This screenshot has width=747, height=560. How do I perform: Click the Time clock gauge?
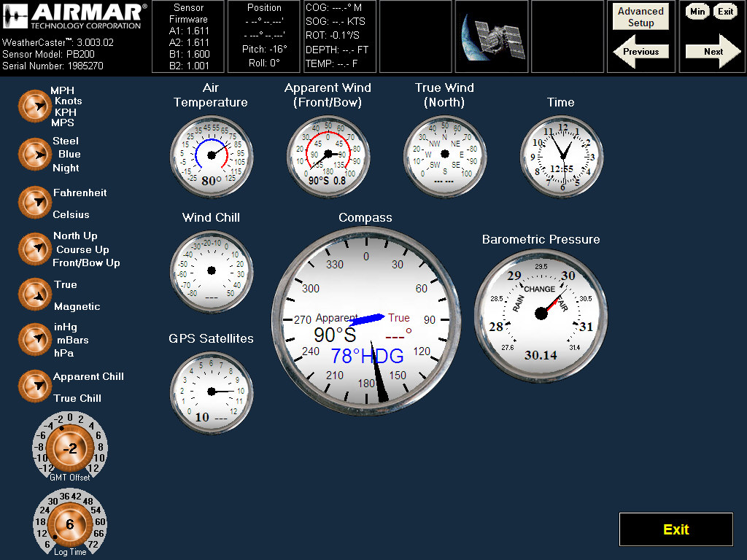pyautogui.click(x=562, y=155)
